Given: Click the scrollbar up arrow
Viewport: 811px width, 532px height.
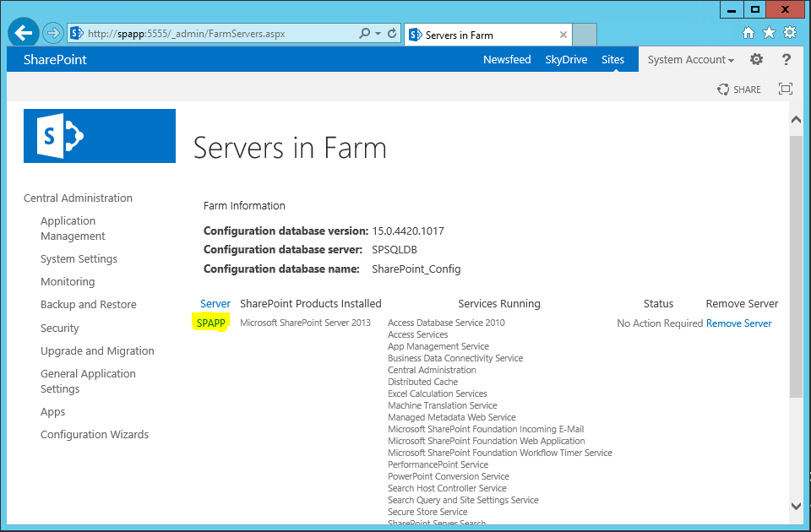Looking at the screenshot, I should point(796,119).
